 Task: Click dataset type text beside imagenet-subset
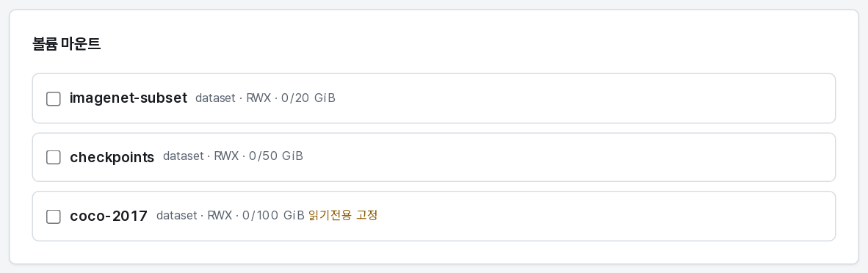pos(216,98)
